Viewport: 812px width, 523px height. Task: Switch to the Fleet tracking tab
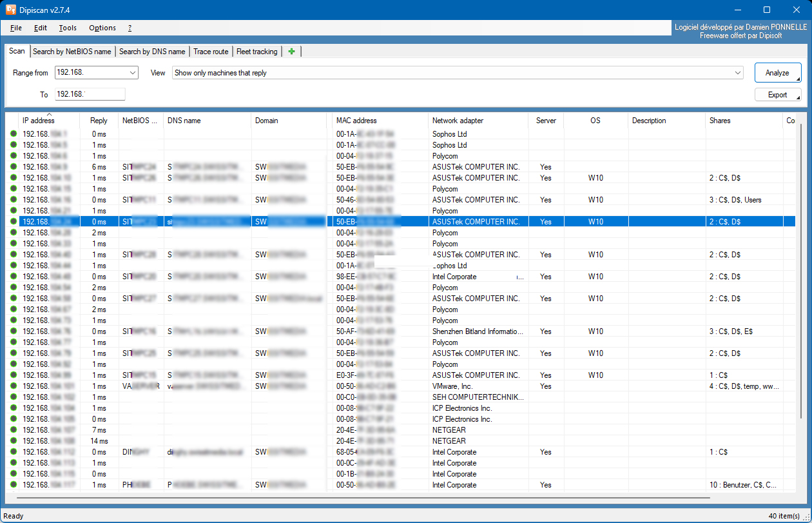[257, 52]
